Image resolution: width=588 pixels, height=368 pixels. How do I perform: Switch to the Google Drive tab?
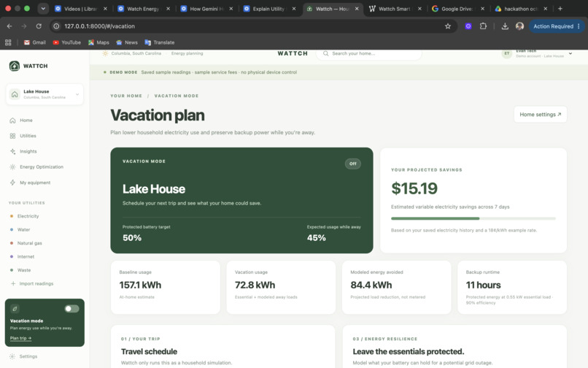(x=459, y=9)
